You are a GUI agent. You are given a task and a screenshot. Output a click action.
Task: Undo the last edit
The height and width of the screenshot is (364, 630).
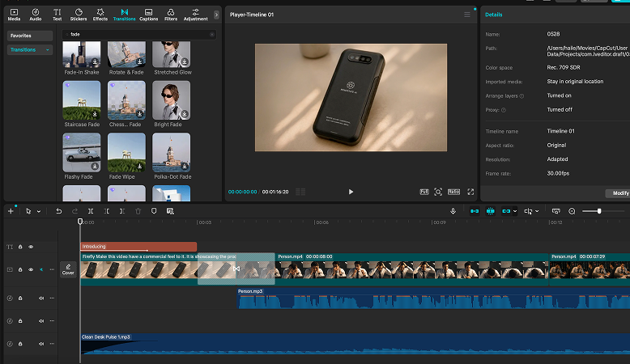pyautogui.click(x=58, y=211)
